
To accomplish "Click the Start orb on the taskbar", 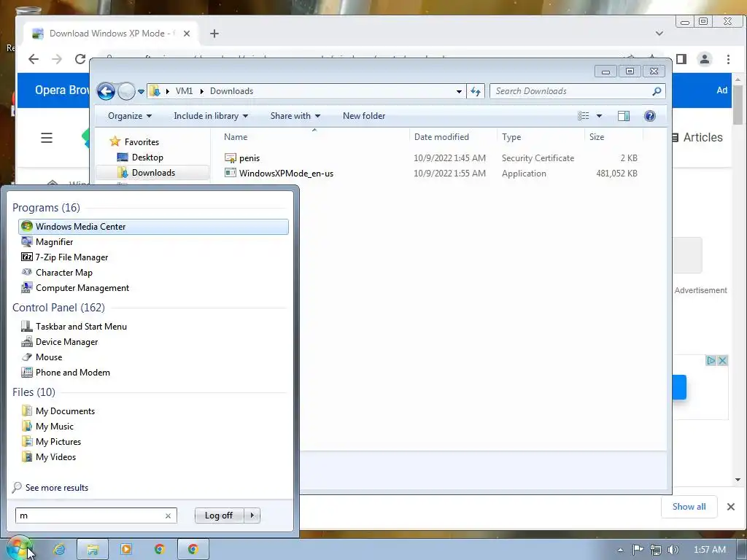I will pyautogui.click(x=18, y=548).
